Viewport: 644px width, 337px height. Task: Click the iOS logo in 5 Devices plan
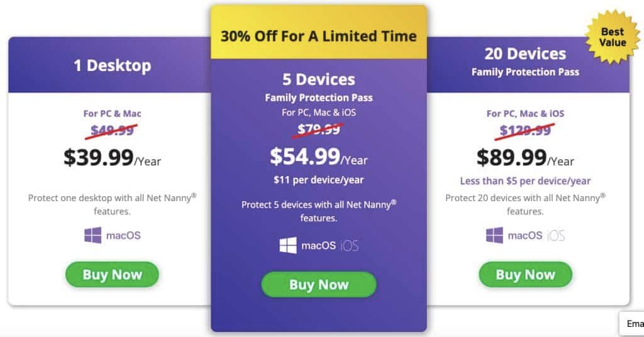348,245
